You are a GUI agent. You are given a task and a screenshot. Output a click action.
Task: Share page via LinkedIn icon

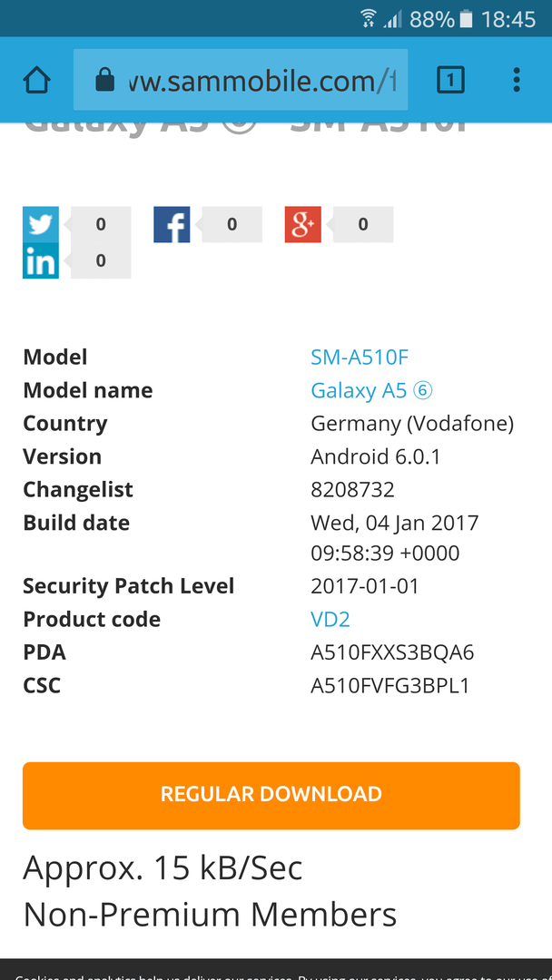coord(41,260)
